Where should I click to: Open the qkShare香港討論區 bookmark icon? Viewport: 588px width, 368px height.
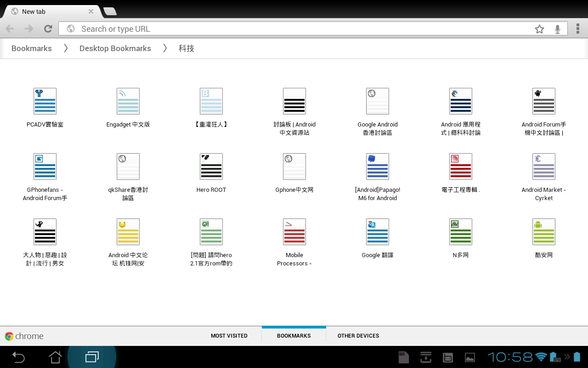pos(128,167)
